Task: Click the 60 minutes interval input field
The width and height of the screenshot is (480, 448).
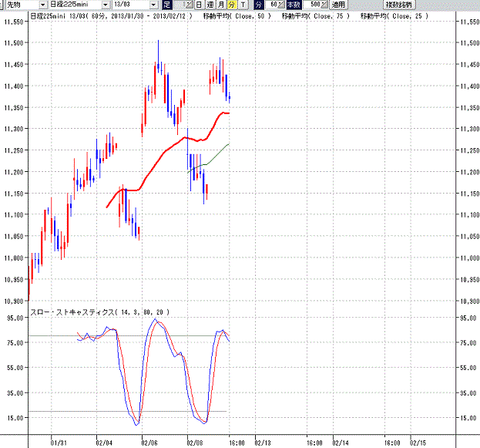Action: 271,5
